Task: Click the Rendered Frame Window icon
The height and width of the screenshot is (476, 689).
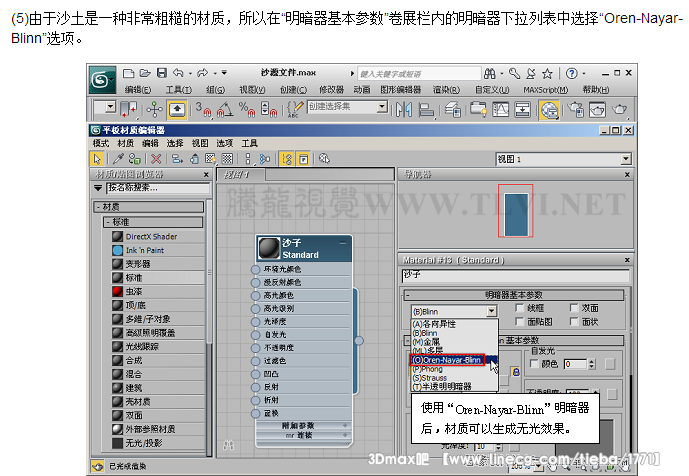Action: click(x=597, y=109)
